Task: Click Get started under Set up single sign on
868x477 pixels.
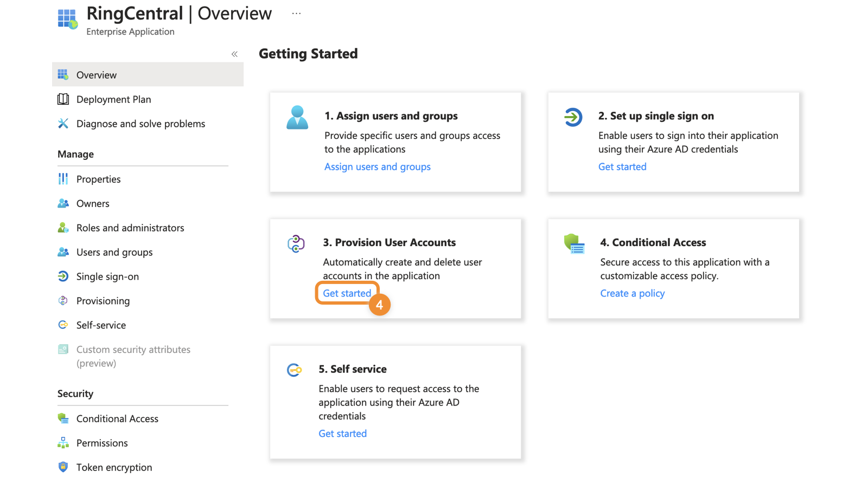Action: (622, 167)
